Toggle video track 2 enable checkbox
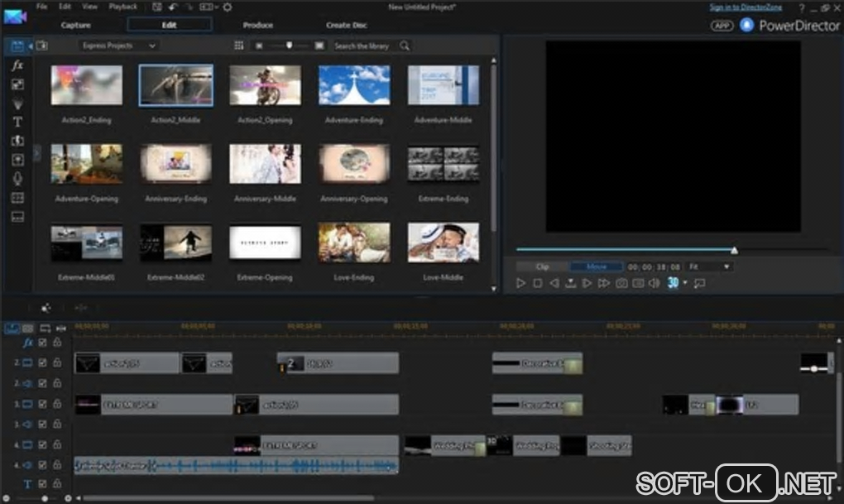This screenshot has height=504, width=844. click(x=42, y=363)
